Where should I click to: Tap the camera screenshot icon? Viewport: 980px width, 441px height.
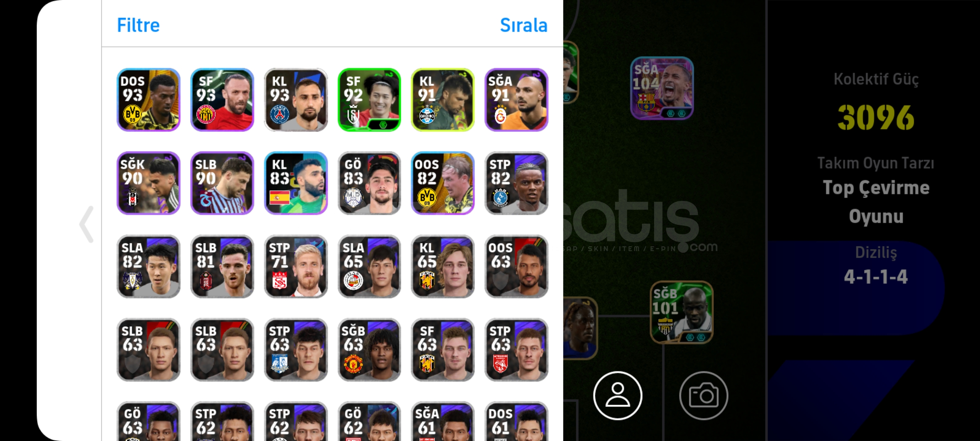704,395
